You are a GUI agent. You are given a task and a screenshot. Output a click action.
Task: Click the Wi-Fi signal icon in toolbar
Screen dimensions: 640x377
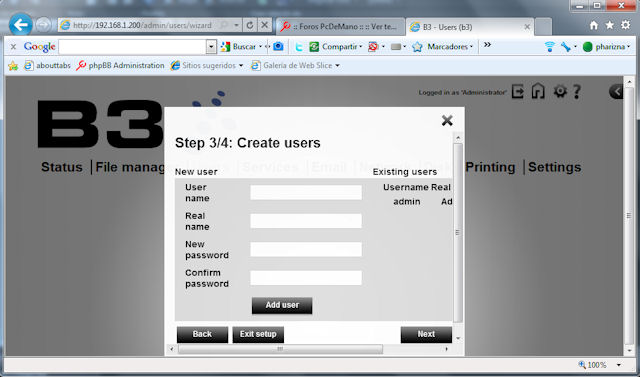(550, 47)
